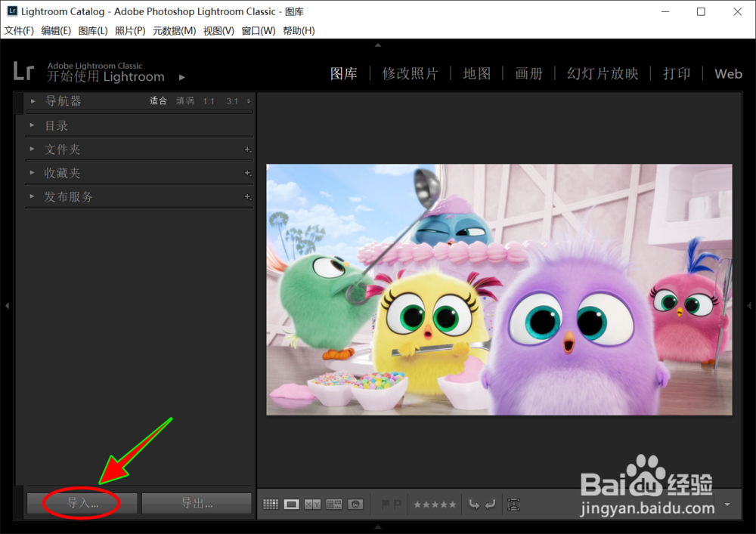This screenshot has width=756, height=534.
Task: Click the 收藏夹 panel title
Action: (x=62, y=173)
